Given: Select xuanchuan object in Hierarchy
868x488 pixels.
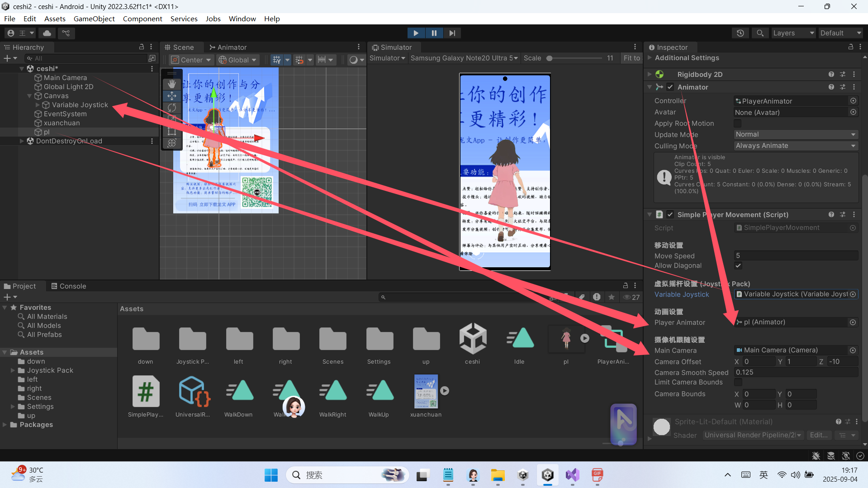Looking at the screenshot, I should point(62,123).
